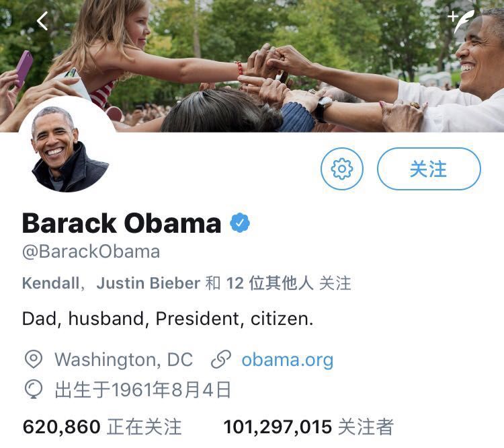504x448 pixels.
Task: Open the Justin Bieber mutual follower name
Action: pos(149,283)
